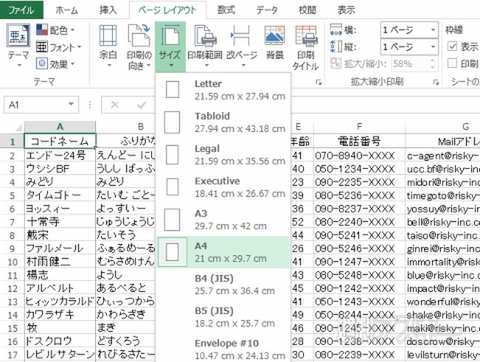Image resolution: width=480 pixels, height=362 pixels.
Task: Switch to the 挿入 tab
Action: click(x=108, y=10)
